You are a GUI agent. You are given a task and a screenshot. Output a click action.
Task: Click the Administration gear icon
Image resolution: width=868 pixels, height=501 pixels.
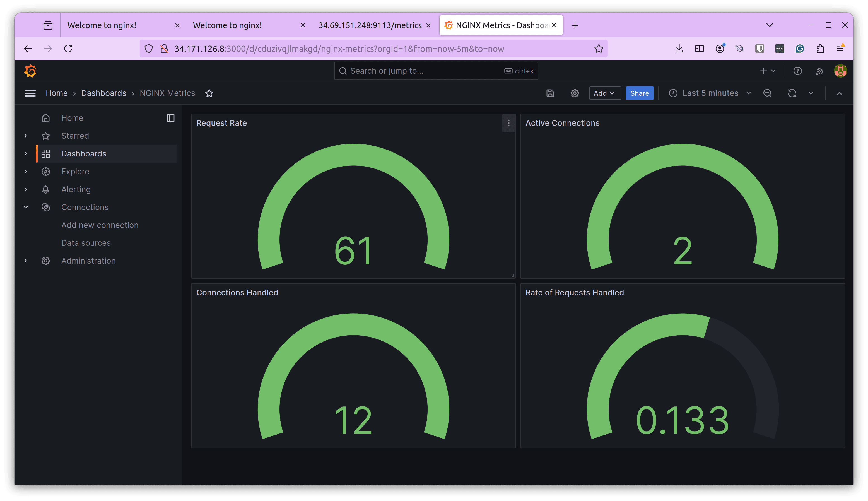[46, 261]
